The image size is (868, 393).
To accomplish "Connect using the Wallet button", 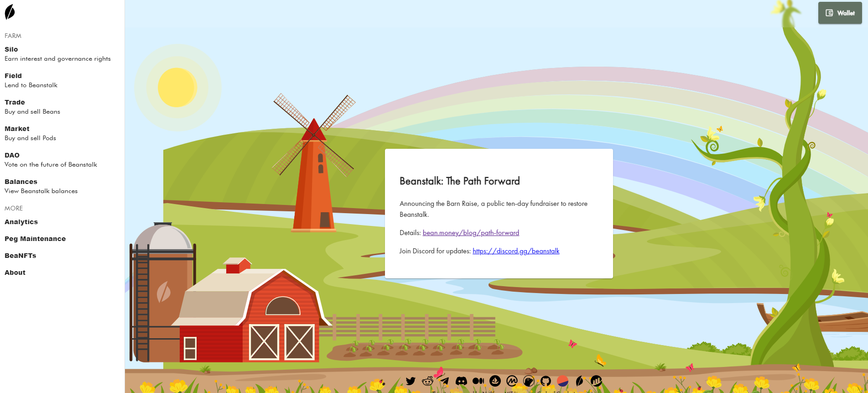I will coord(840,13).
